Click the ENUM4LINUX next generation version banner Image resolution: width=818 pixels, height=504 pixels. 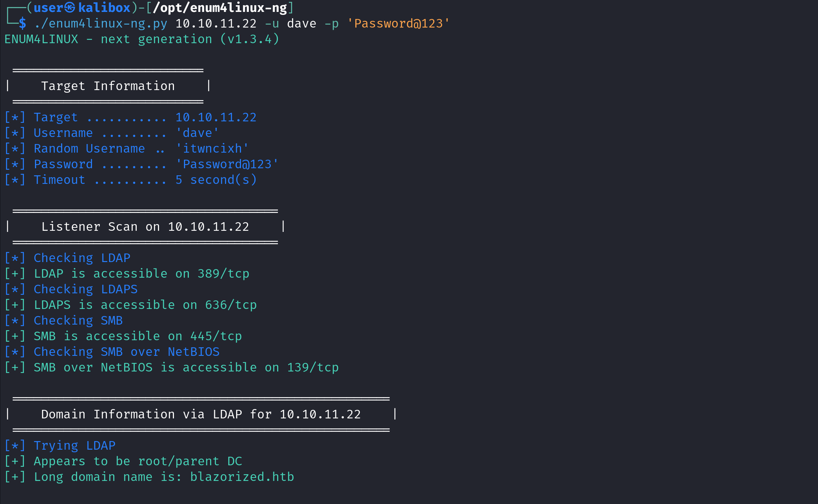[142, 39]
